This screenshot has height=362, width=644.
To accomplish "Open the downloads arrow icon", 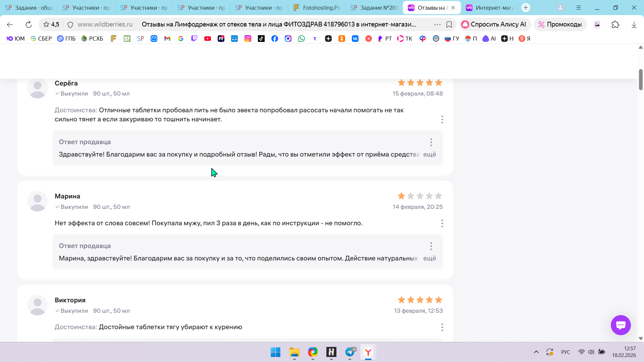I will pos(634,24).
